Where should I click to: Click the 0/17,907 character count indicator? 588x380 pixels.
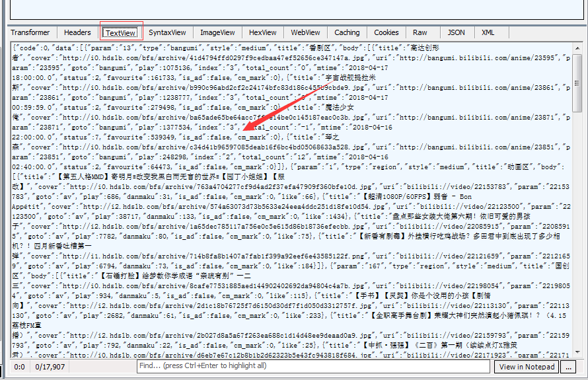click(50, 367)
